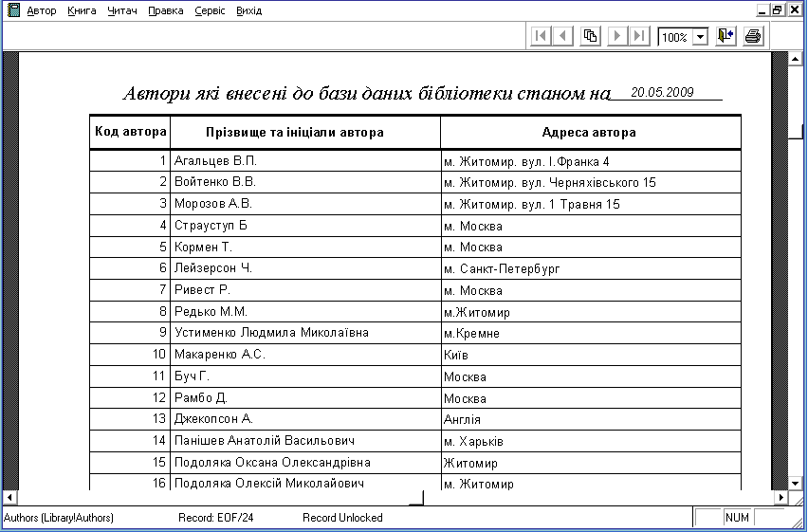
Task: Click the Адреса автора column header
Action: click(589, 133)
